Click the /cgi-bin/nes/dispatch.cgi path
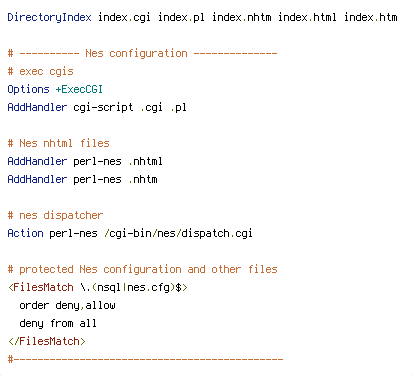This screenshot has height=376, width=412. (178, 233)
